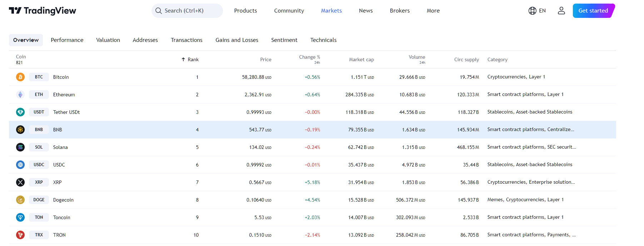
Task: Switch to the Sentiment tab
Action: pos(284,40)
